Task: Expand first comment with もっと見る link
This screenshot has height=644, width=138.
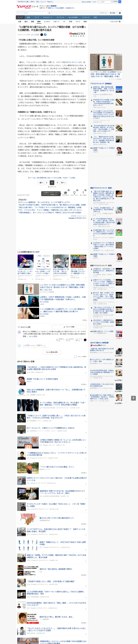Action: point(33,336)
